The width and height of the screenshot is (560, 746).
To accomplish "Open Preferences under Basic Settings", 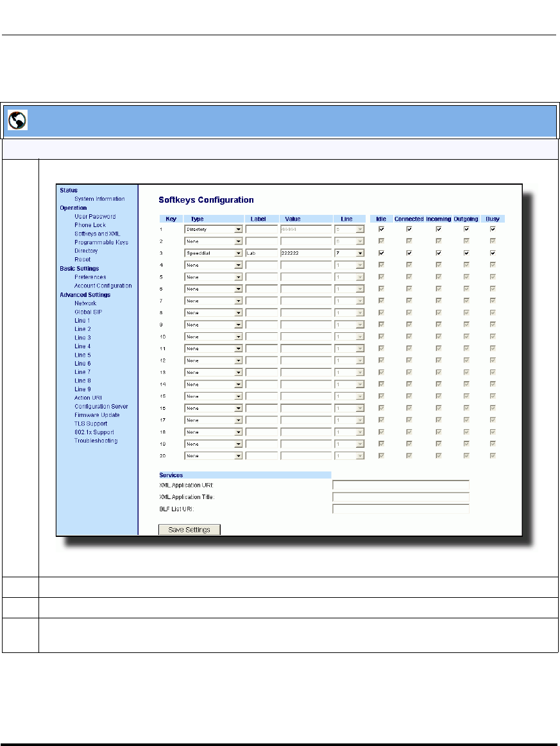I will [90, 277].
